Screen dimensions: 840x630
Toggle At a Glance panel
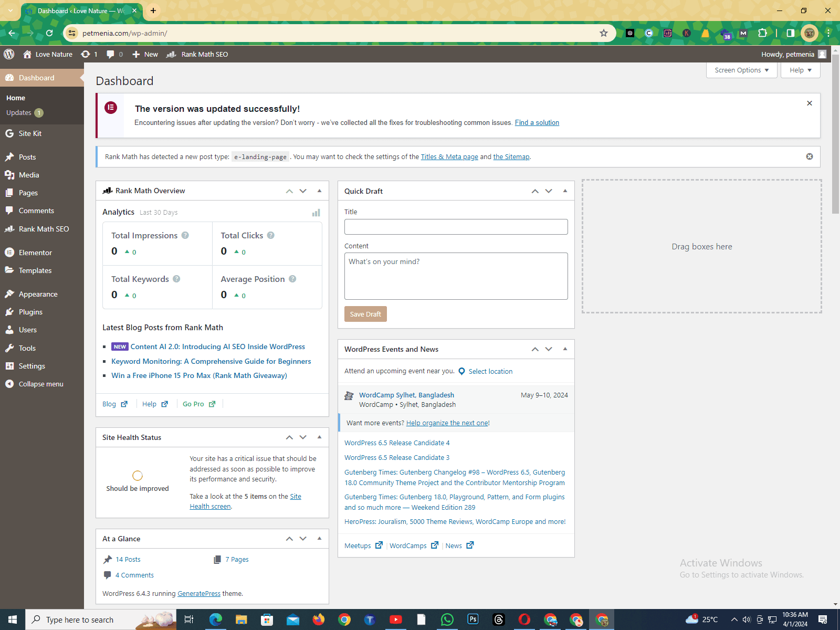click(x=319, y=539)
